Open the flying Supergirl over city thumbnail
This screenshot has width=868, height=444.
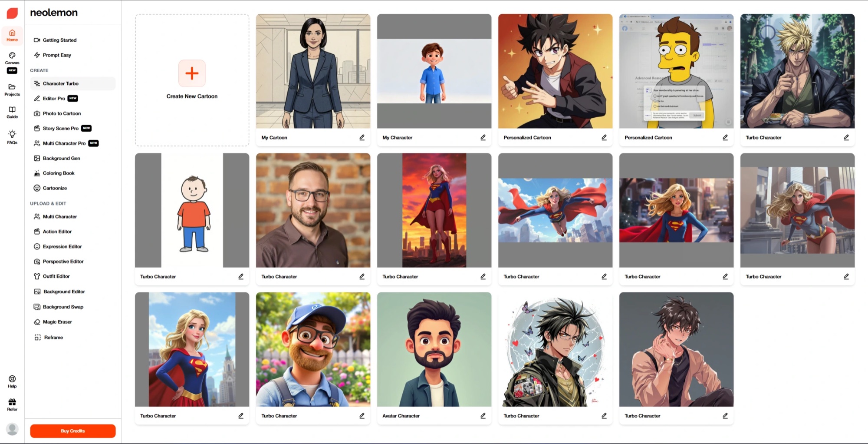(x=555, y=210)
